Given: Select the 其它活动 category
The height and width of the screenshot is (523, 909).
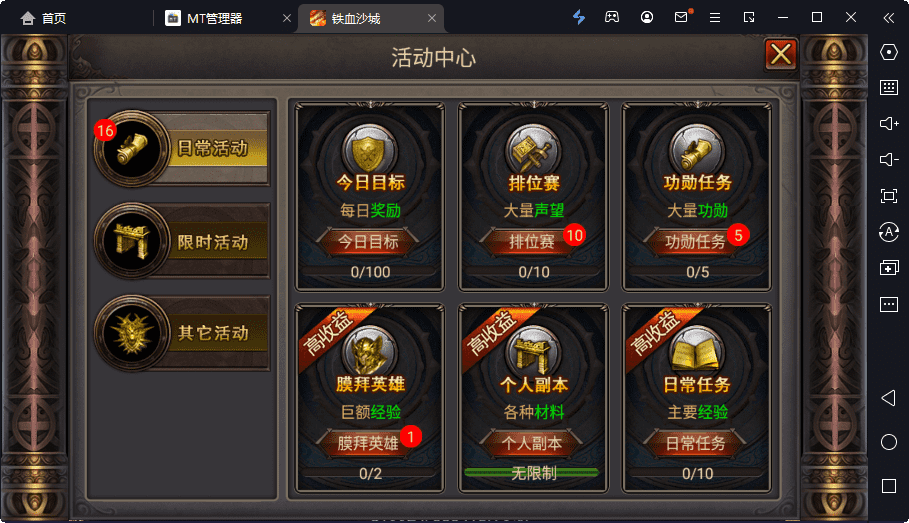Looking at the screenshot, I should coord(183,333).
